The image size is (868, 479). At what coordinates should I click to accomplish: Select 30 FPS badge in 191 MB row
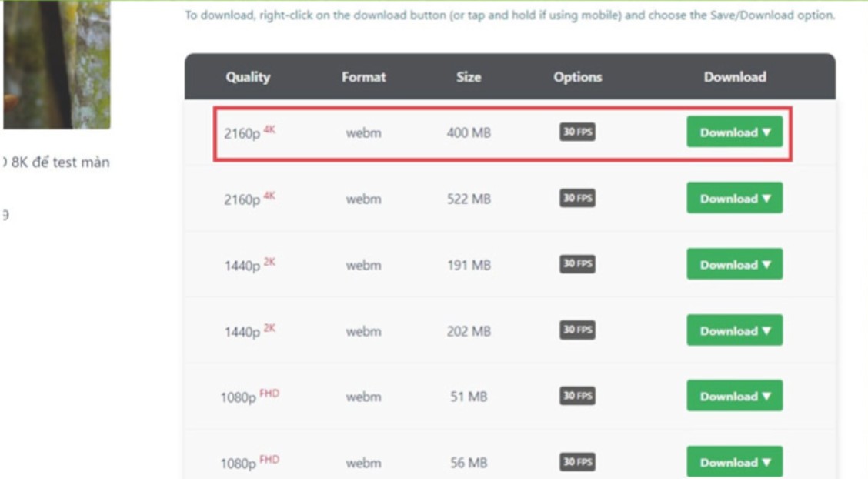coord(577,264)
